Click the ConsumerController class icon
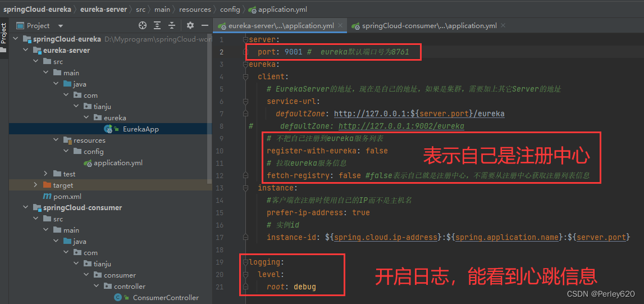Viewport: 644px width, 304px height. pos(118,297)
